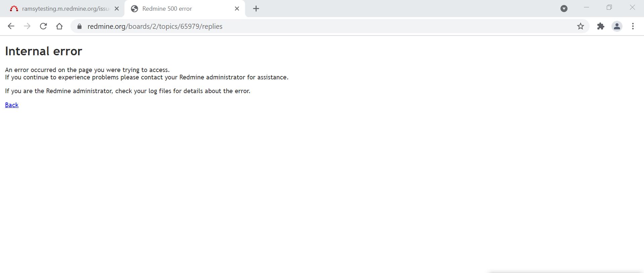Click the browser forward arrow
644x273 pixels.
click(x=27, y=26)
